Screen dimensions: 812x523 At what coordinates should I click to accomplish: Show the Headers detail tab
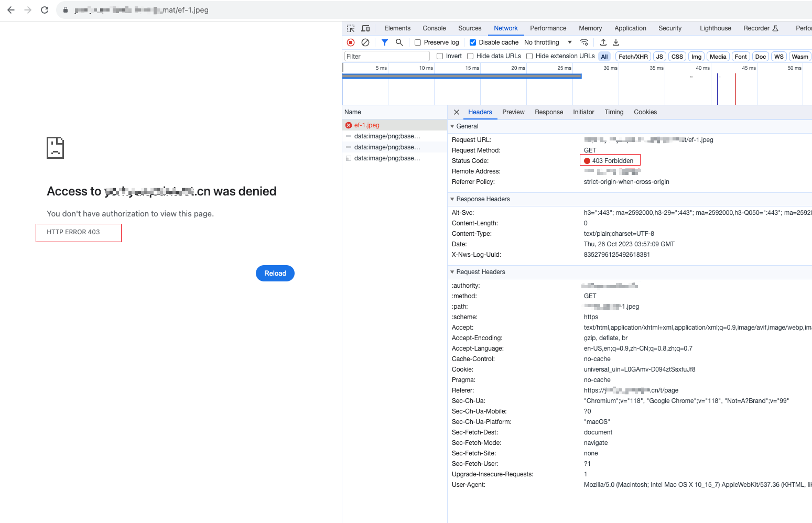pyautogui.click(x=480, y=112)
